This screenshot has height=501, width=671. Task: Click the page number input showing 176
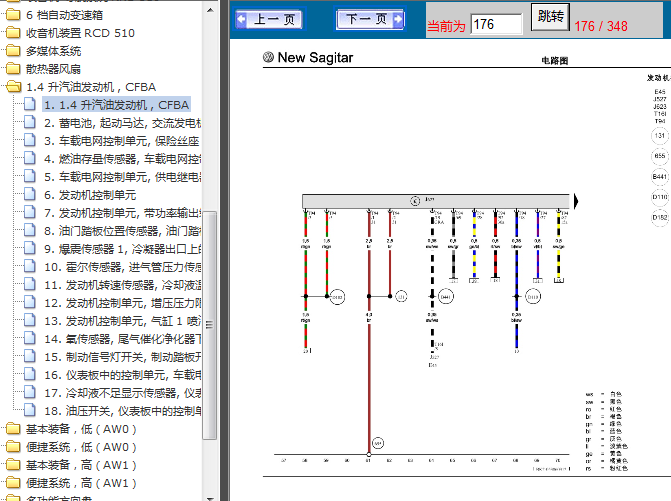point(496,24)
